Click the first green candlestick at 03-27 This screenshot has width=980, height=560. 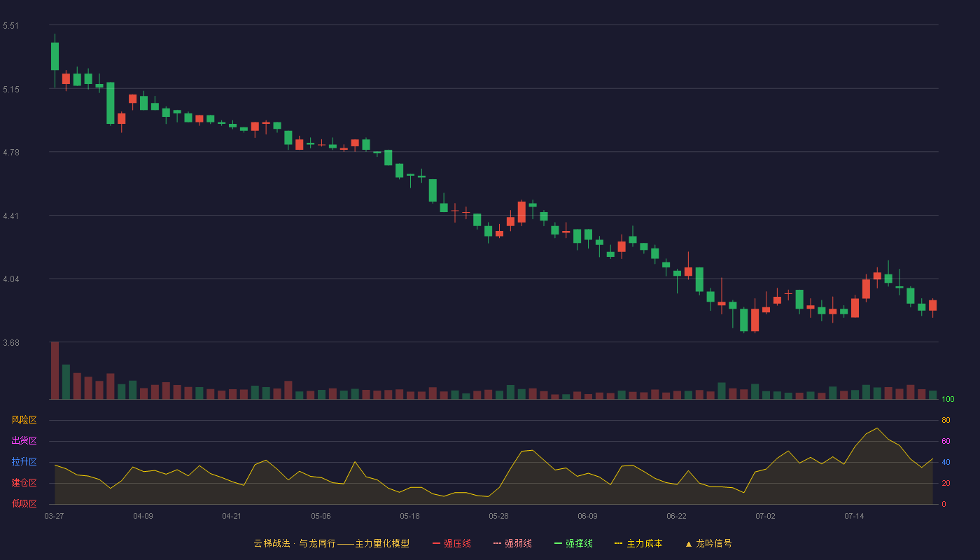pos(55,56)
